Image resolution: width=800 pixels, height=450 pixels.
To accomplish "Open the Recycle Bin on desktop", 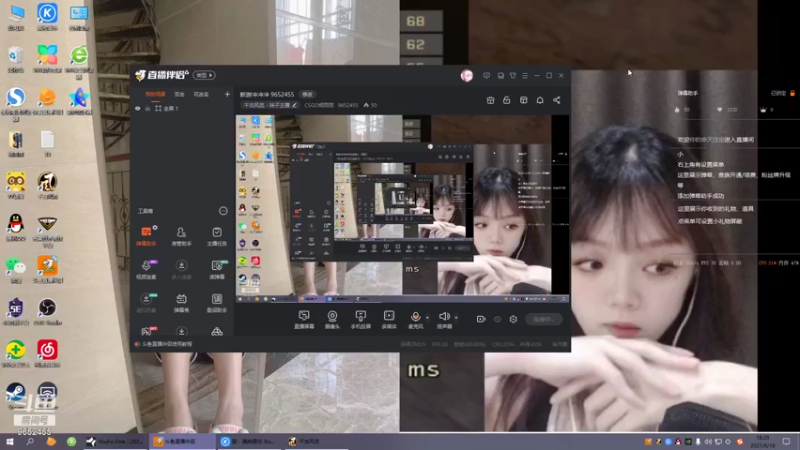I will pyautogui.click(x=15, y=60).
